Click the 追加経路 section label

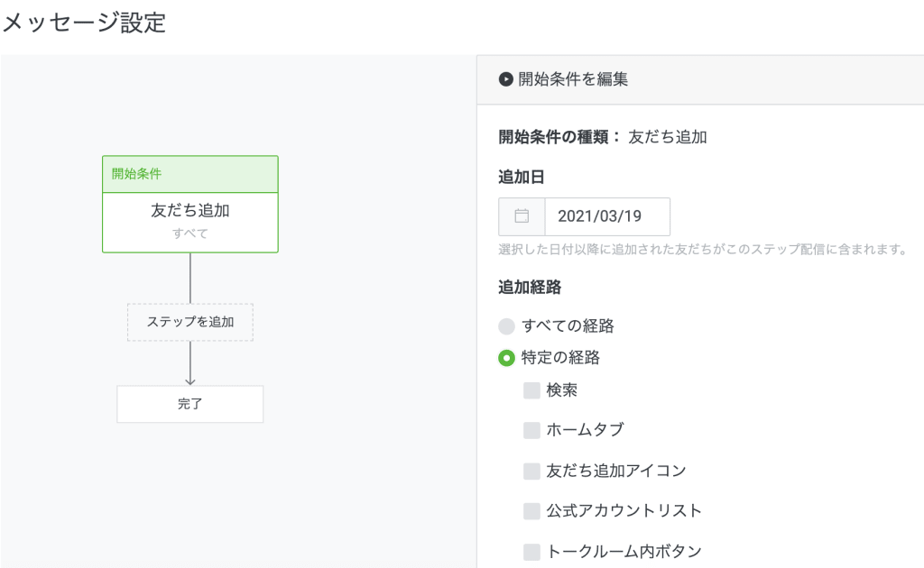coord(530,288)
